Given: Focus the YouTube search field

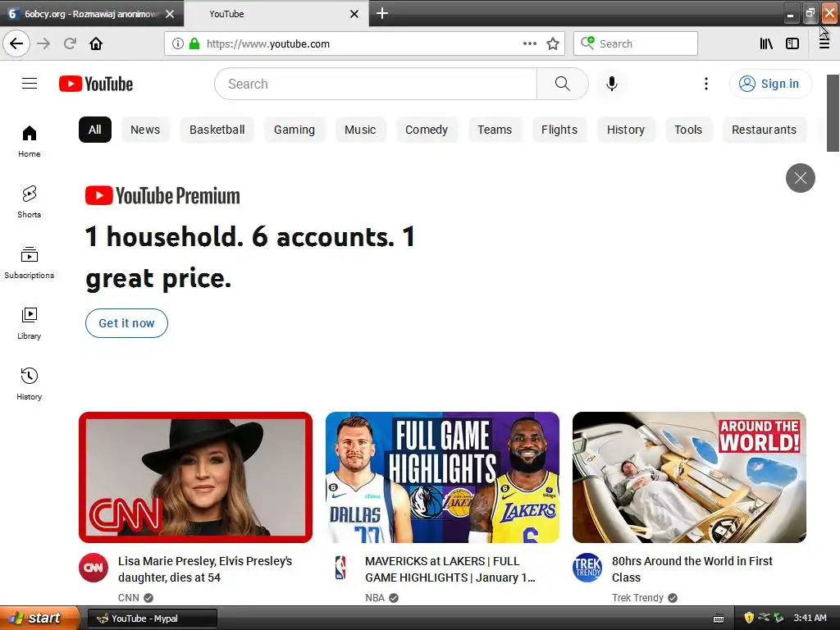Looking at the screenshot, I should click(376, 84).
